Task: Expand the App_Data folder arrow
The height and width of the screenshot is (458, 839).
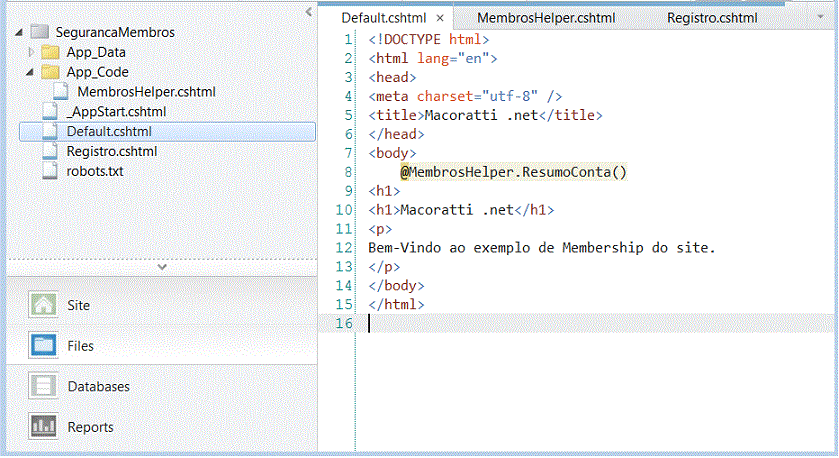Action: coord(30,52)
